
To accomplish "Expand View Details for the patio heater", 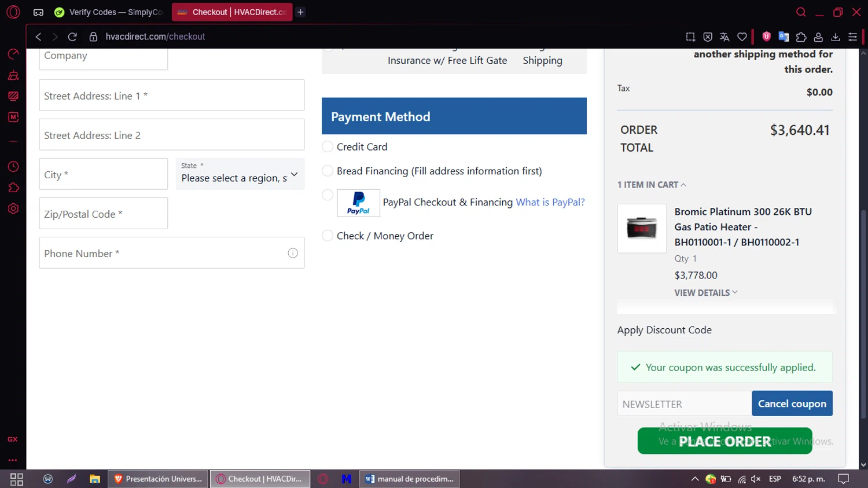I will point(706,292).
